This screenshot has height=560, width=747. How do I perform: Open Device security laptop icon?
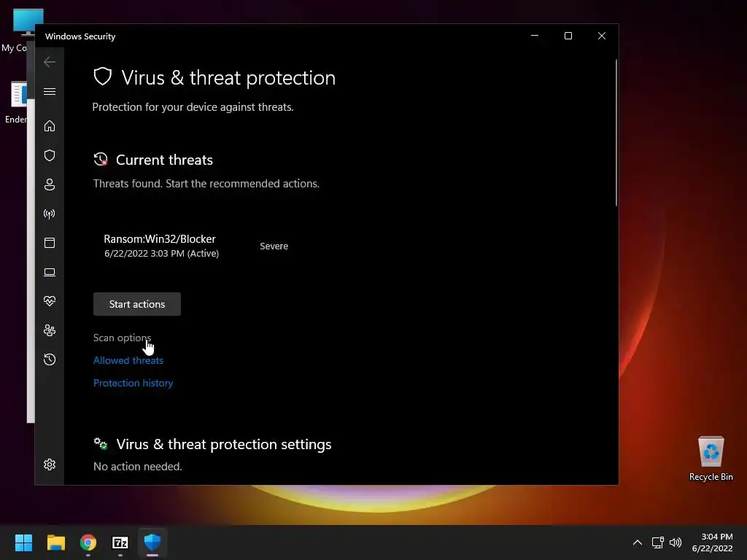(x=50, y=272)
